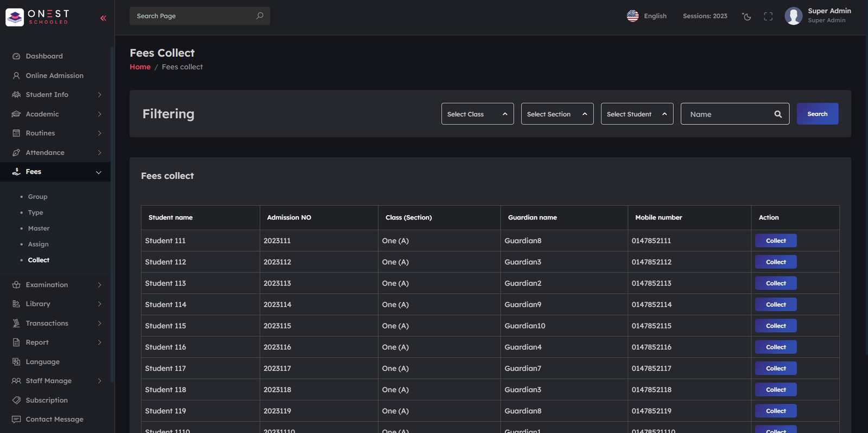The width and height of the screenshot is (868, 433).
Task: Collect fees for Student 119
Action: 776,411
